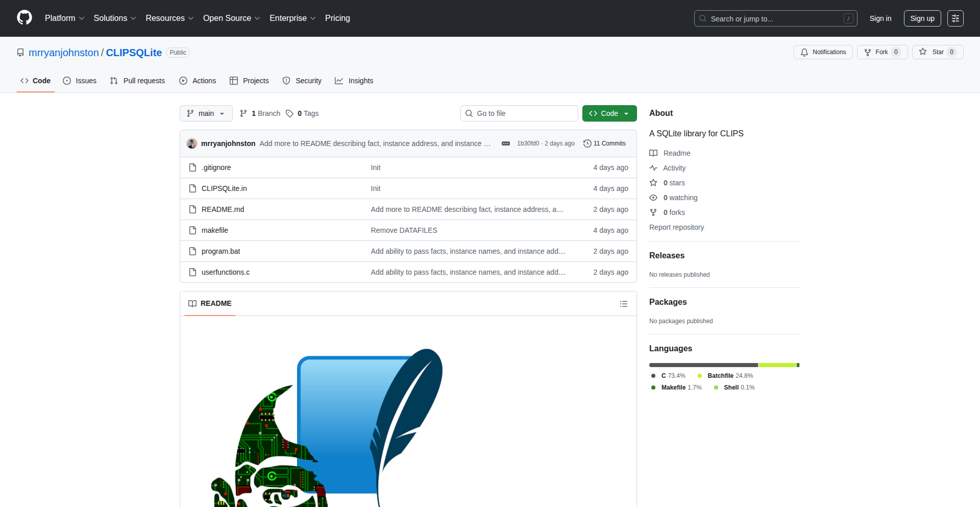The image size is (980, 507).
Task: Open the Actions tab
Action: [198, 81]
